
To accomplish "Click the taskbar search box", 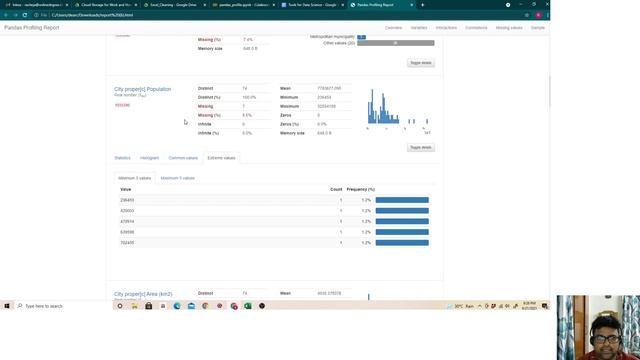I will (x=63, y=306).
